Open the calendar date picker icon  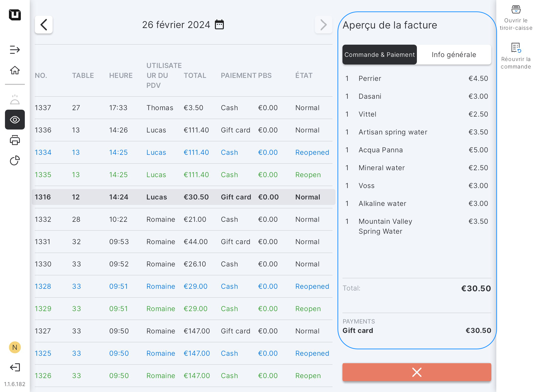point(219,25)
